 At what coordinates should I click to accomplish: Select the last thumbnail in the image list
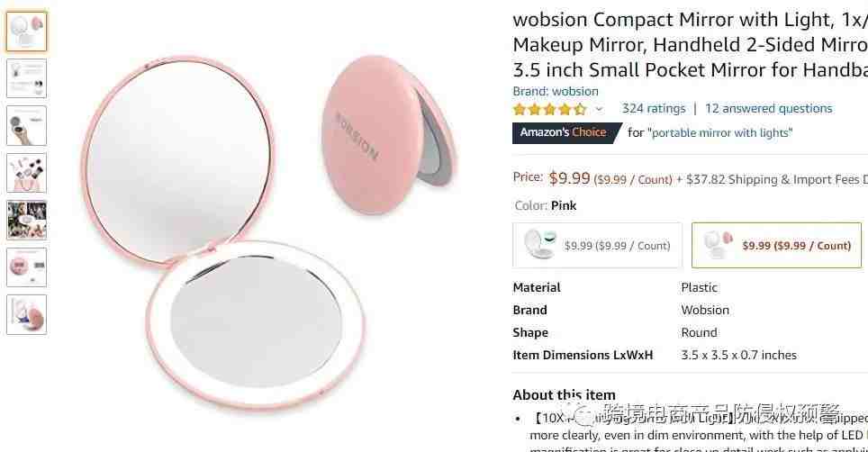[27, 315]
